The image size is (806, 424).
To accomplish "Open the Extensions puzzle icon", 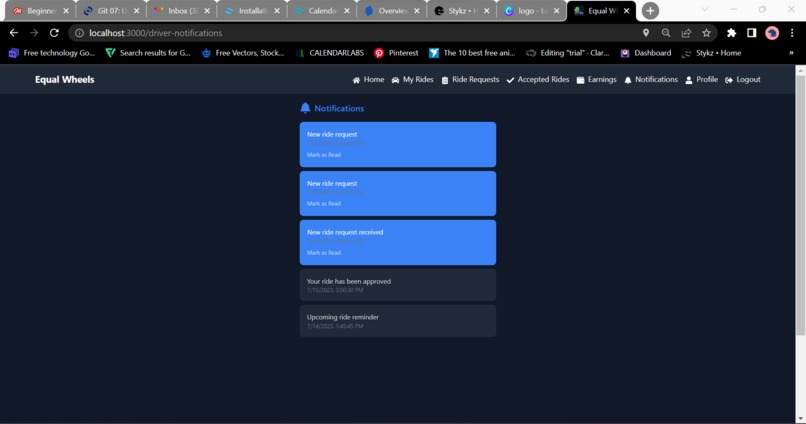I will pyautogui.click(x=731, y=33).
